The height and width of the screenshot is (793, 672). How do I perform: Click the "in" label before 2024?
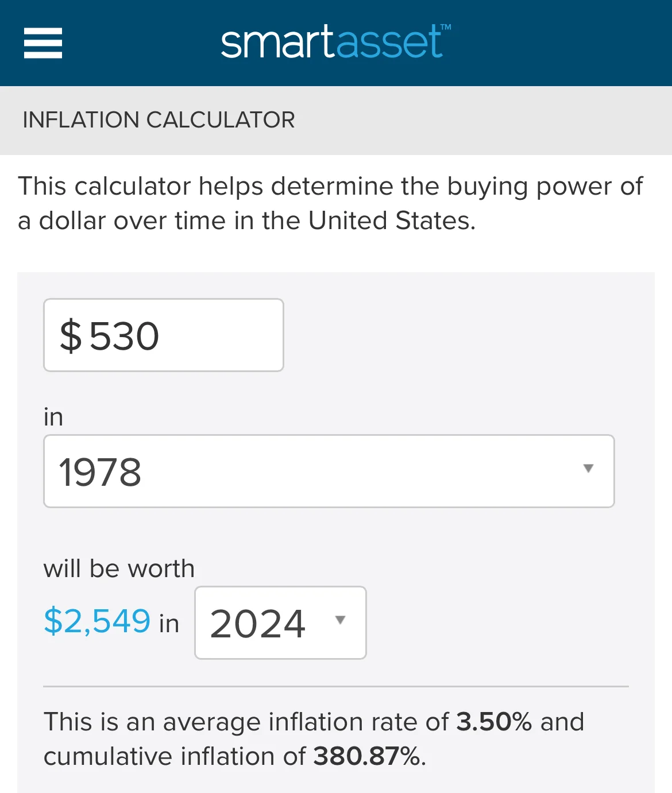tap(169, 624)
